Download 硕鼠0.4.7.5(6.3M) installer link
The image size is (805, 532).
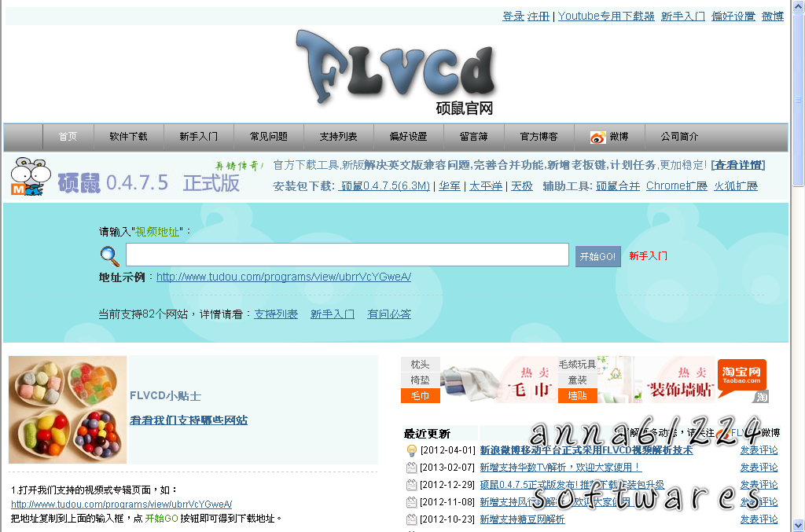click(385, 185)
